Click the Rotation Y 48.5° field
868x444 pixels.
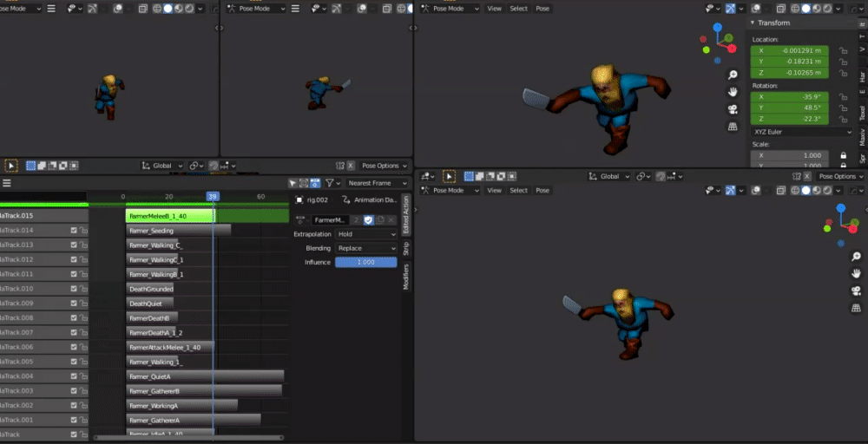[789, 108]
